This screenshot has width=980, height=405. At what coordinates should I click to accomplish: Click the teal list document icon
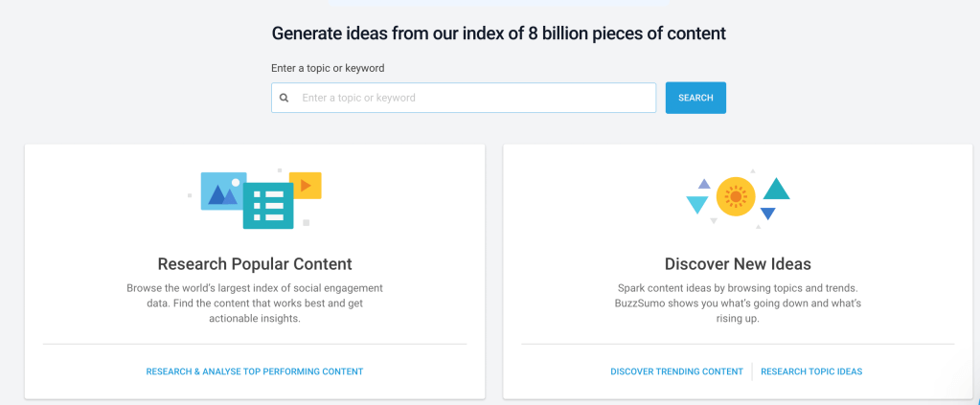tap(268, 206)
